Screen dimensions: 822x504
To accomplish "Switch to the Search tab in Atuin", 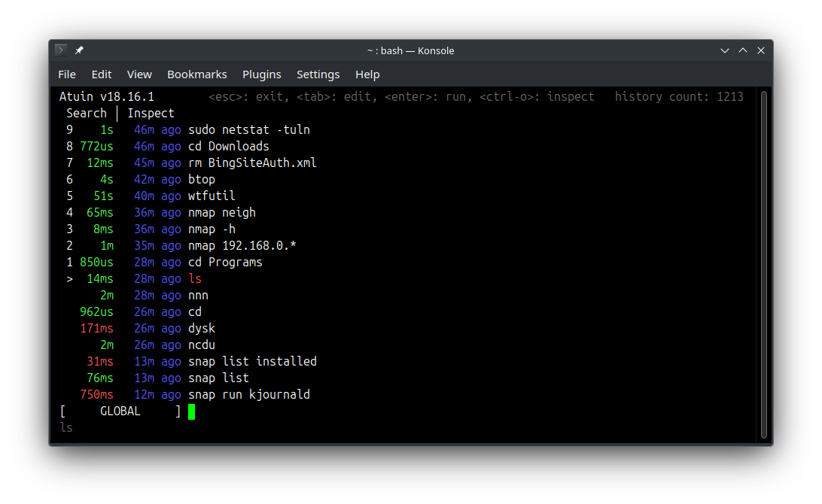I will click(87, 113).
